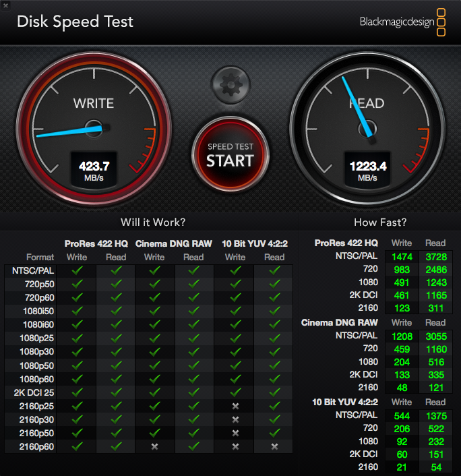Click the 2160p60 10 Bit YUV Write fail mark

point(235,446)
